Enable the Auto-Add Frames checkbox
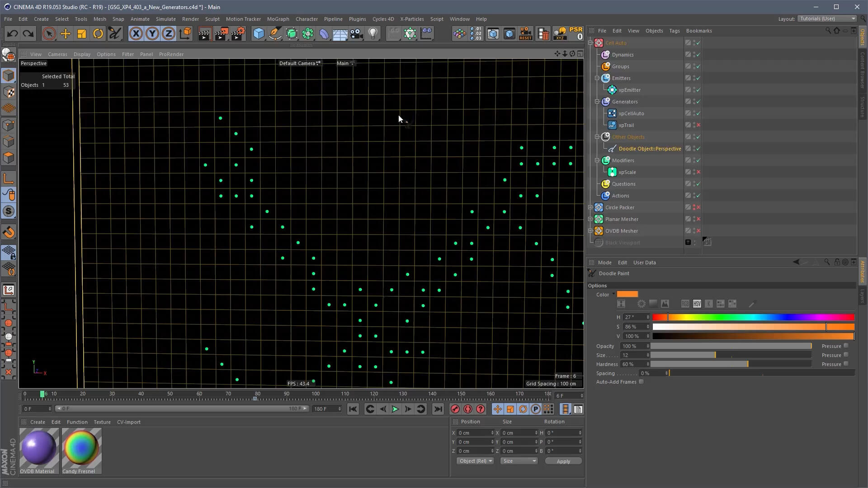Screen dimensions: 868x488 coord(641,382)
